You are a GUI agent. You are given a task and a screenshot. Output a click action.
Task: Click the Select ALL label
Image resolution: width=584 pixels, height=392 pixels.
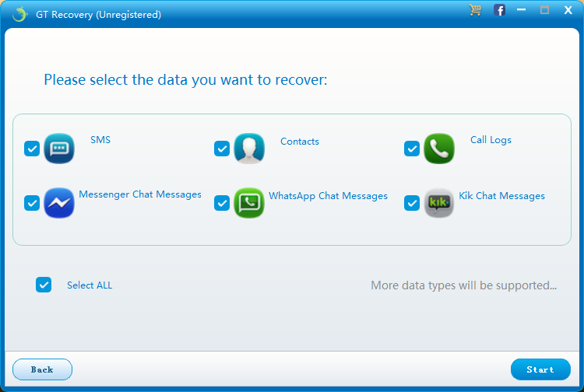point(90,285)
